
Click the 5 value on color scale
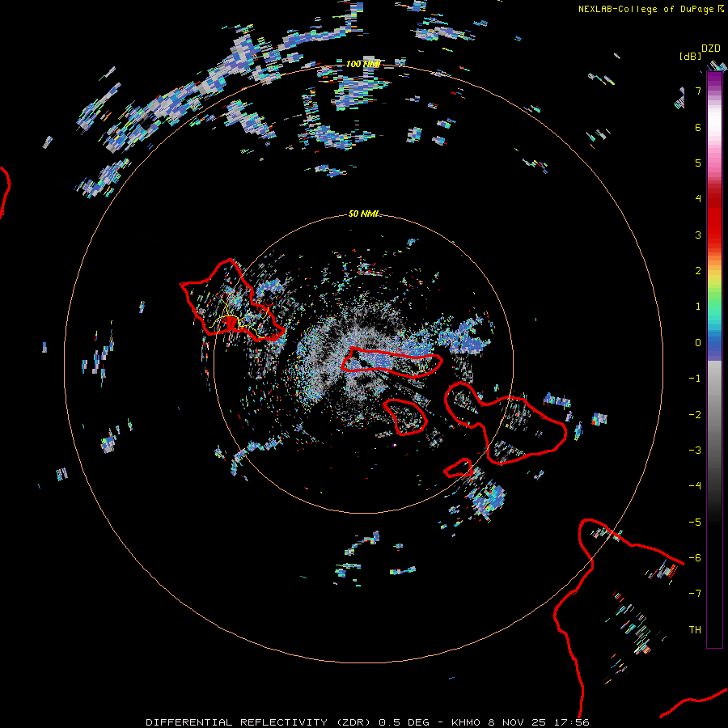point(698,163)
